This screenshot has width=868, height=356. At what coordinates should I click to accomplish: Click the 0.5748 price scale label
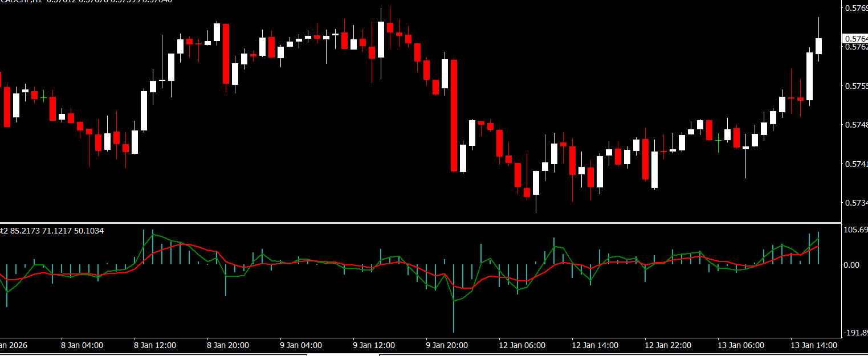click(x=855, y=125)
